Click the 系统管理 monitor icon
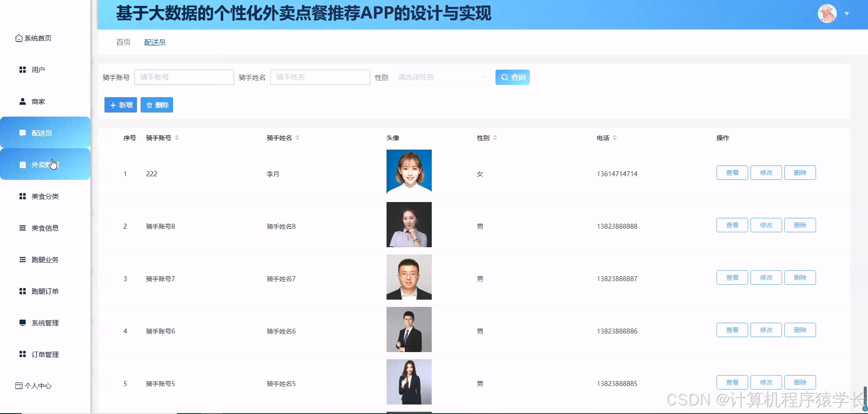The width and height of the screenshot is (868, 414). point(22,323)
